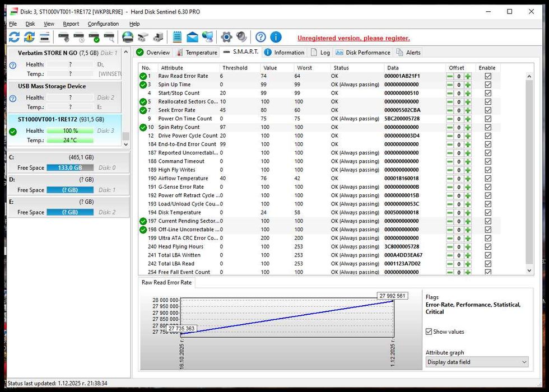Click the gear Configuration toolbar icon
Screen dimensions: 549x392
[x=226, y=38]
